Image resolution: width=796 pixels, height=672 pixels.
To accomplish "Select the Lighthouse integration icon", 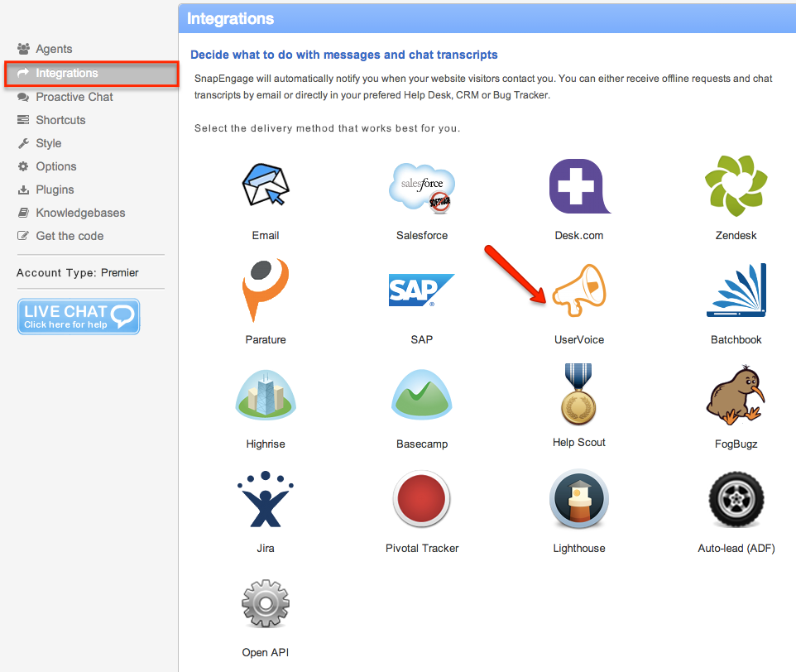I will point(579,499).
